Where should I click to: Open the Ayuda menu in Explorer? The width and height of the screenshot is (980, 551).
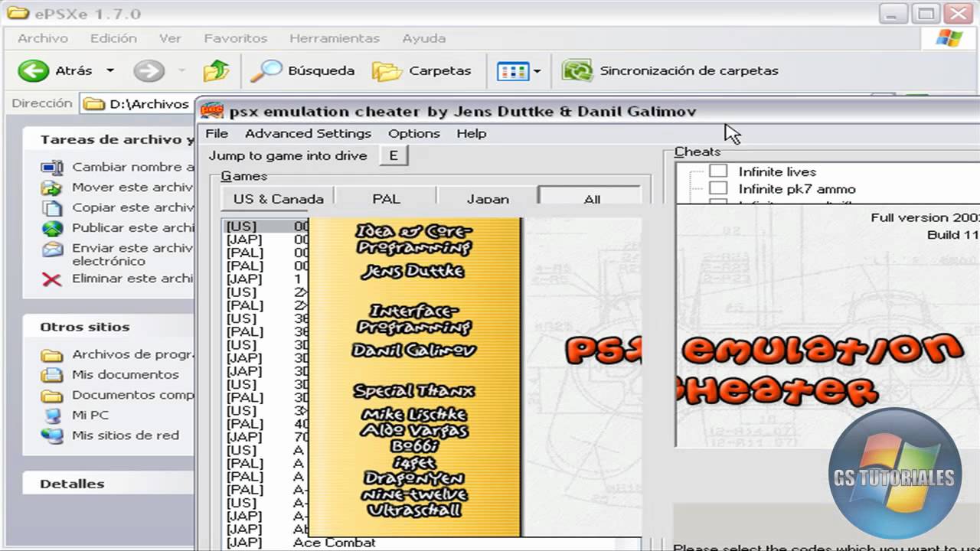(424, 38)
